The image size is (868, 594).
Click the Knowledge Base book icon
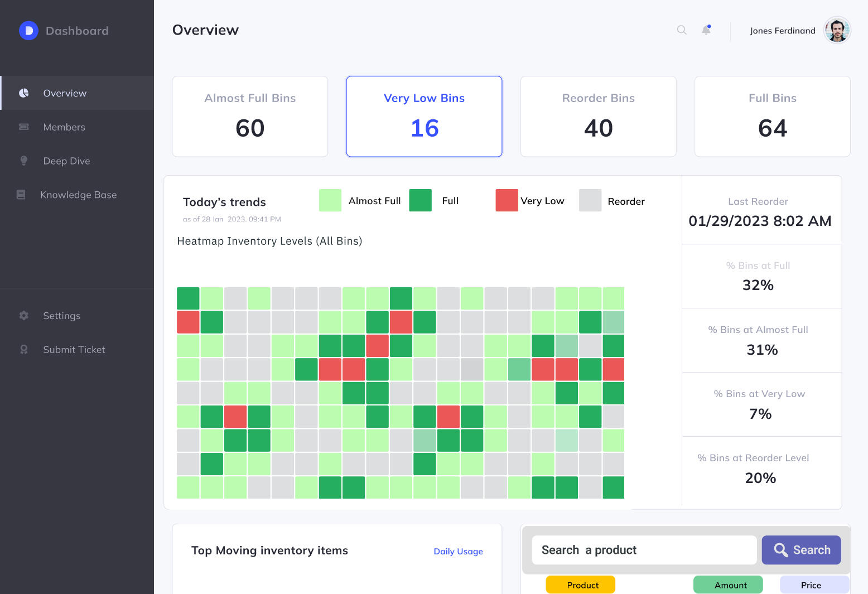coord(21,195)
